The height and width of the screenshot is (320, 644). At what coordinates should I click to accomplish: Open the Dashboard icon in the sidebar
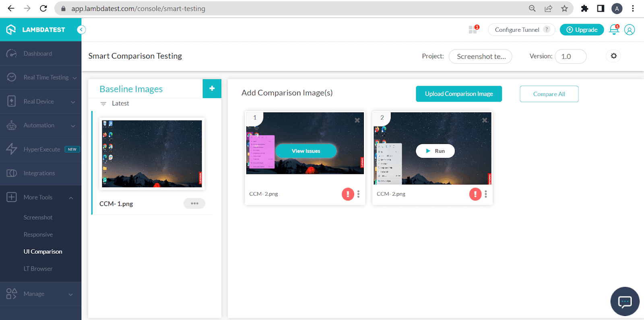click(12, 53)
